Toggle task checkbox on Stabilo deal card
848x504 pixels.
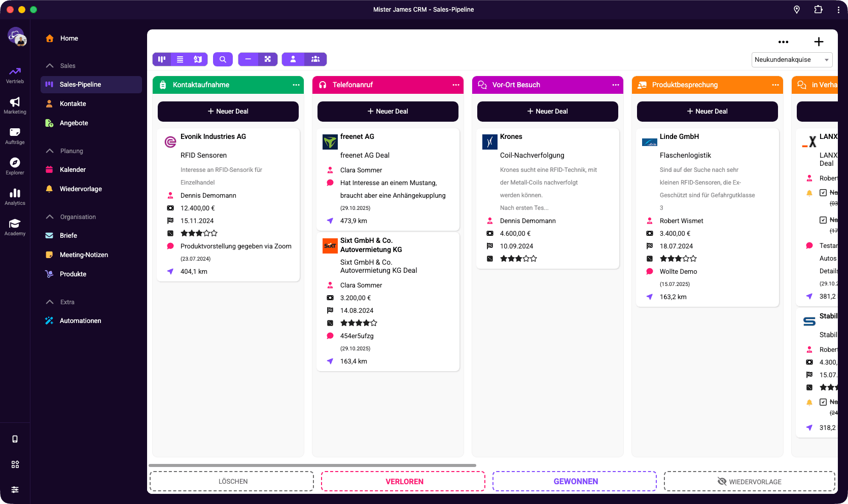(823, 402)
